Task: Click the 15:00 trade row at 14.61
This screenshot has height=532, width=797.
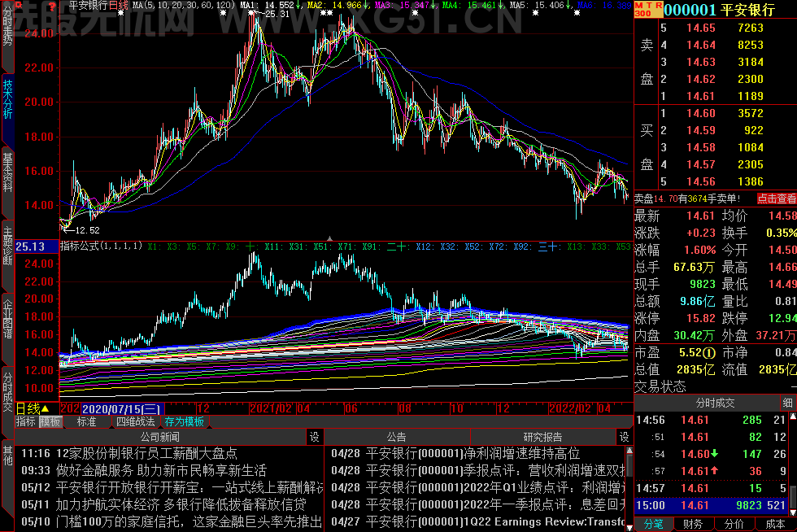Action: pos(711,505)
